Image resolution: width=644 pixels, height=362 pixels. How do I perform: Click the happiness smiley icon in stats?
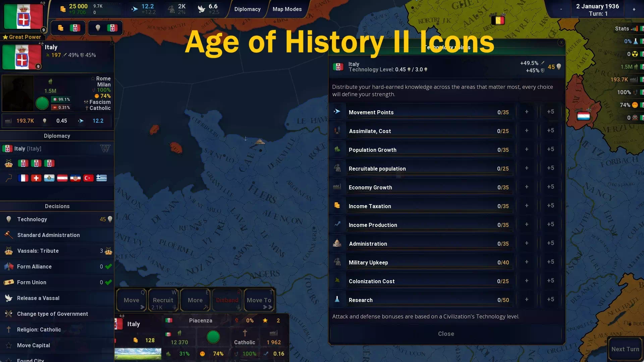(635, 105)
